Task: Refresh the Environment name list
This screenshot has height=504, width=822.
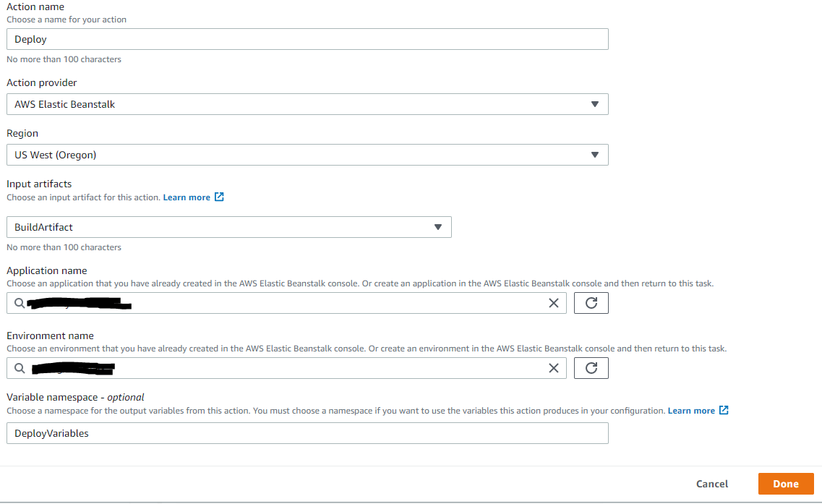Action: (x=591, y=368)
